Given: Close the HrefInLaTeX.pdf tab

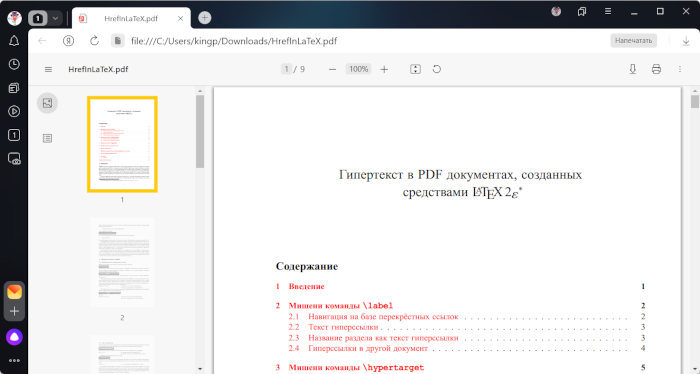Looking at the screenshot, I should coord(180,18).
